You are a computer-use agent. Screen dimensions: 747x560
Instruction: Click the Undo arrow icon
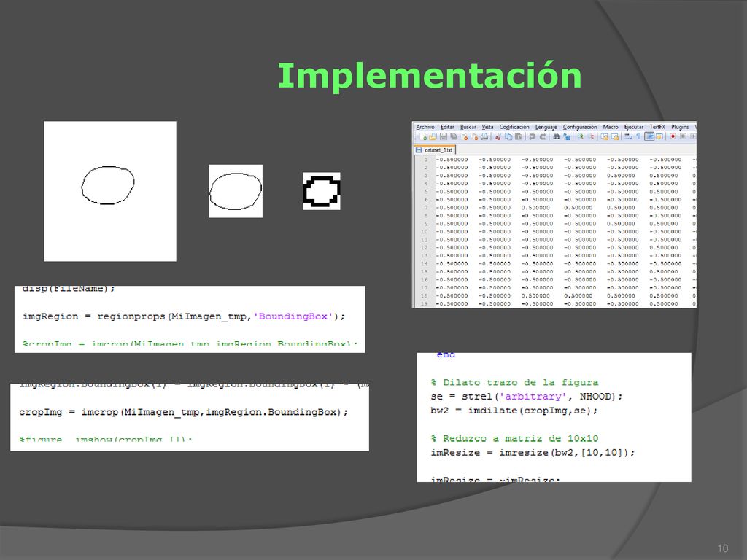[532, 136]
